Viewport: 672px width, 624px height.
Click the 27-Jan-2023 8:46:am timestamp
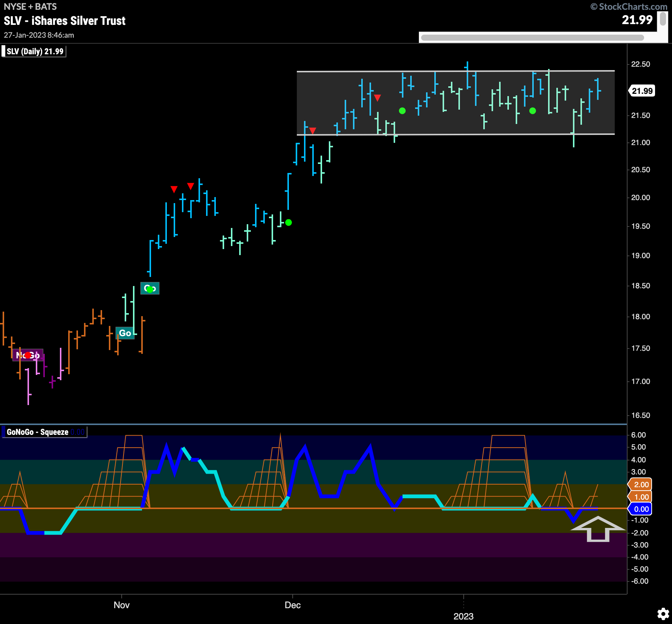39,35
